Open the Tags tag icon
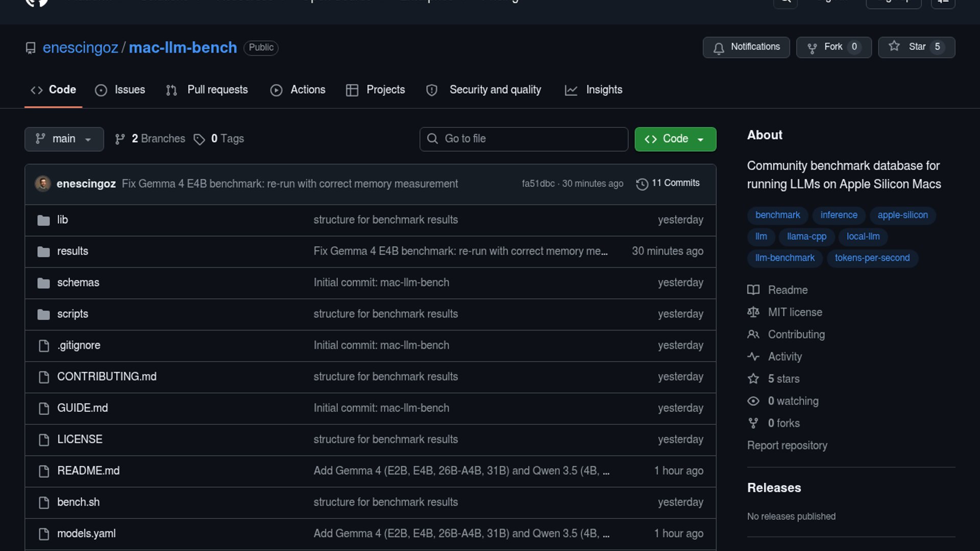The image size is (980, 551). (x=199, y=139)
